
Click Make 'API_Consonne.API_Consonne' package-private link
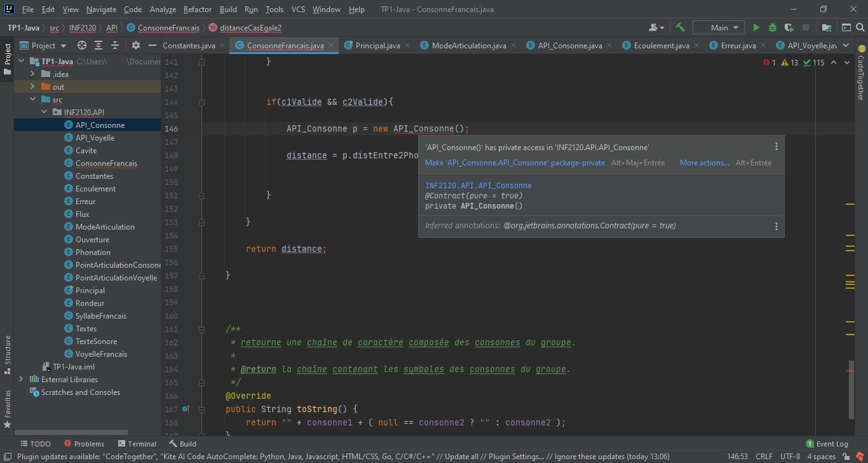tap(515, 163)
